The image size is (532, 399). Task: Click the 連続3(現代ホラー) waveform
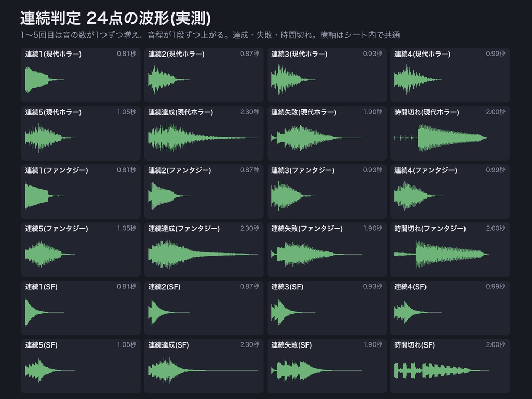293,79
